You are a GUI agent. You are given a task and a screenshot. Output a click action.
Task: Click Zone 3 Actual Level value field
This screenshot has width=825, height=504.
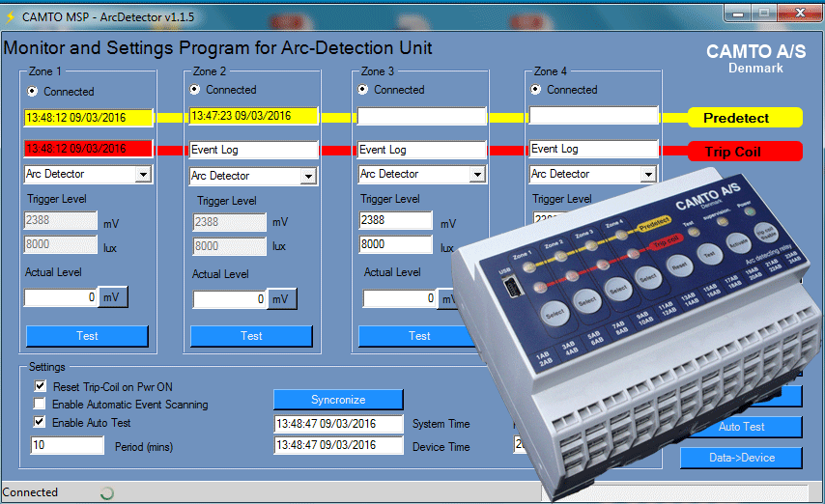pyautogui.click(x=400, y=298)
